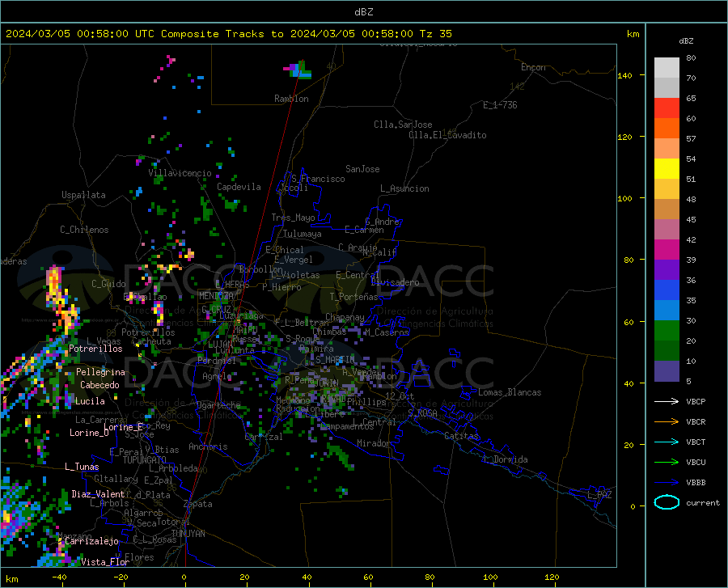Screen dimensions: 728x588
Task: Click the Lucila place label
Action: 90,401
